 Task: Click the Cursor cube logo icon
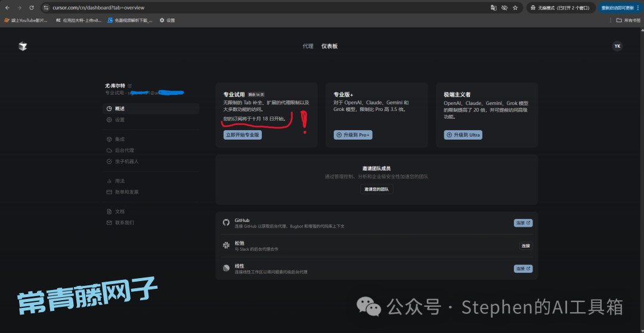tap(23, 46)
